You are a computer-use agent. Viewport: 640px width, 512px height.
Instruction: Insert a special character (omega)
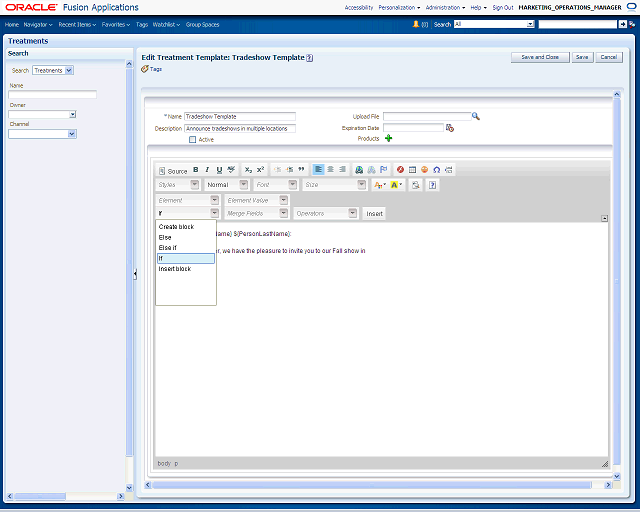437,170
